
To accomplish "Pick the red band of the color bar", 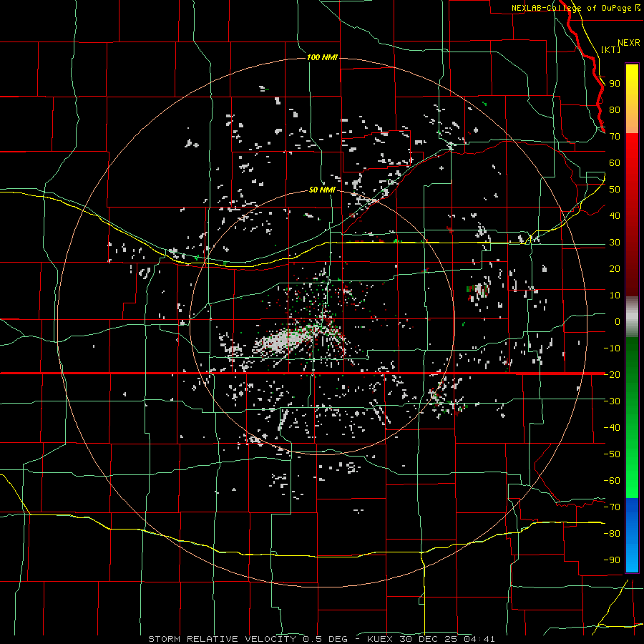I will [632, 215].
